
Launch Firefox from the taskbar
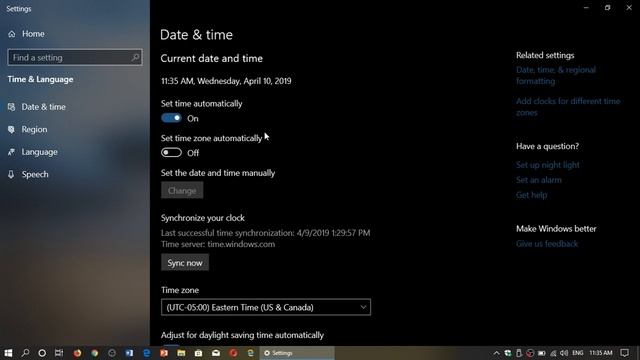pos(77,353)
